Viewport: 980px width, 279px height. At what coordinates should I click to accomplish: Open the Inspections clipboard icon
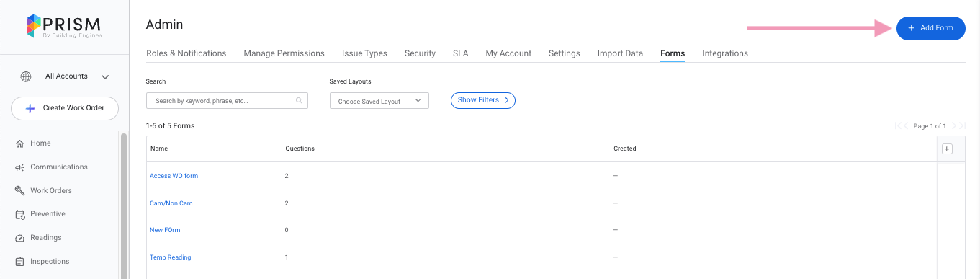coord(20,262)
